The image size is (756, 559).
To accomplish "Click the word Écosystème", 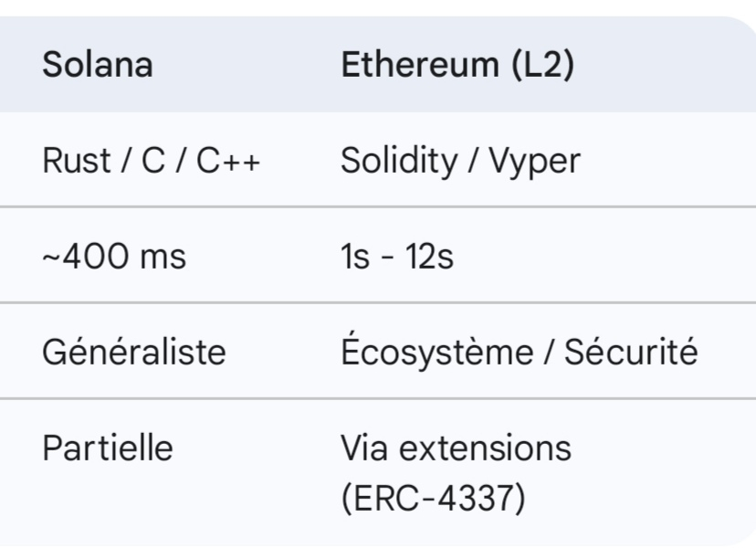I will coord(440,351).
